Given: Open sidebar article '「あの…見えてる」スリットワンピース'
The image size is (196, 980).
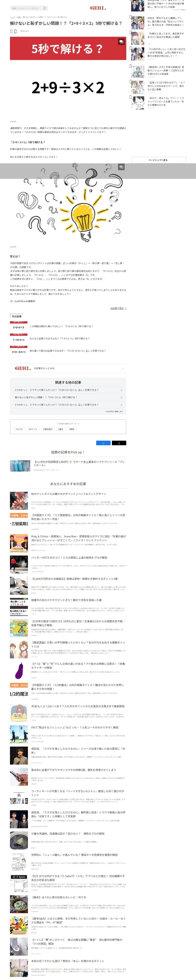Looking at the screenshot, I should tap(166, 101).
